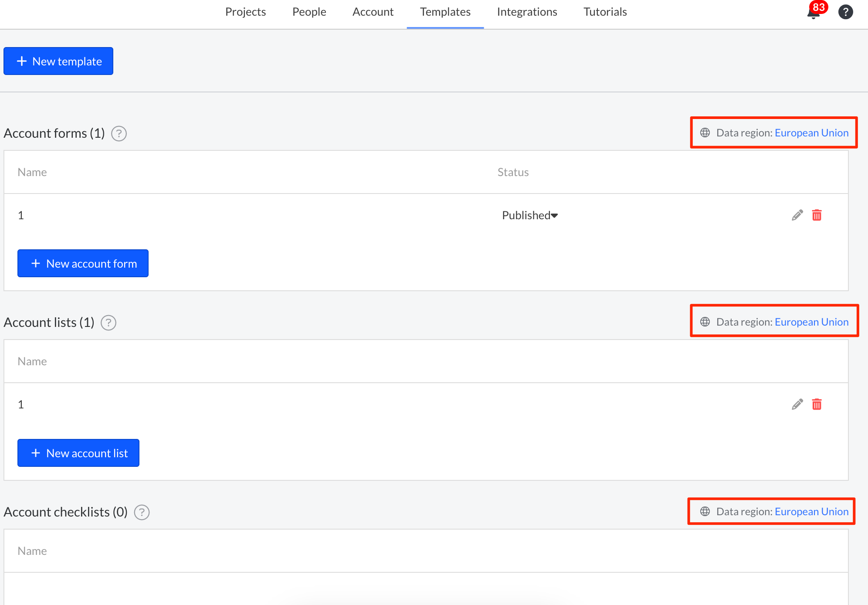
Task: Open European Union link for Account forms
Action: point(811,133)
